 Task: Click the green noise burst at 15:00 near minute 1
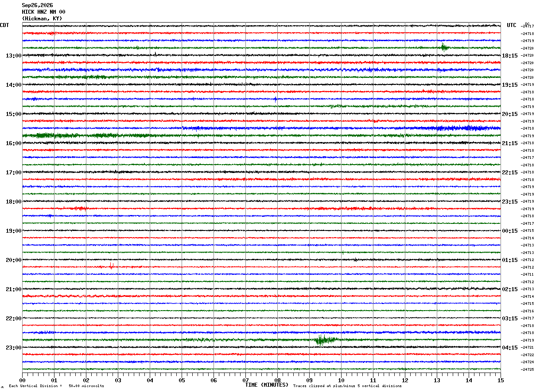(x=53, y=135)
